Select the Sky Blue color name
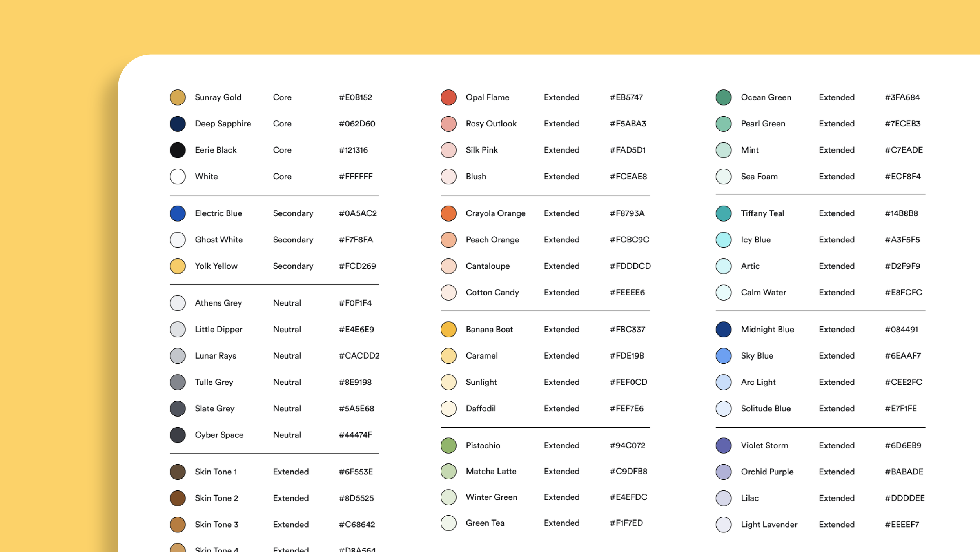The height and width of the screenshot is (552, 980). 757,356
